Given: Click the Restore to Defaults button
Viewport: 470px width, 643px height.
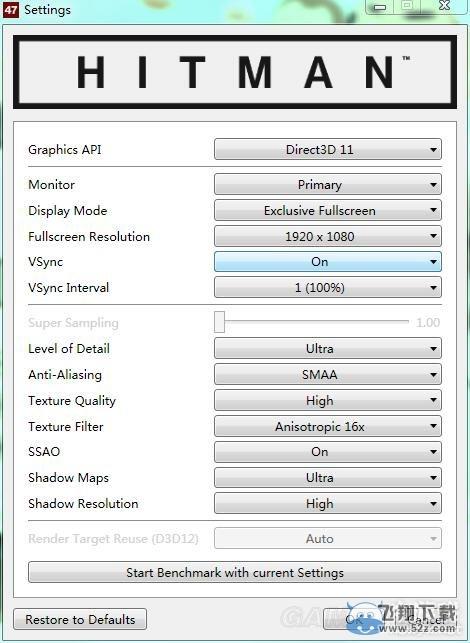Looking at the screenshot, I should click(80, 619).
